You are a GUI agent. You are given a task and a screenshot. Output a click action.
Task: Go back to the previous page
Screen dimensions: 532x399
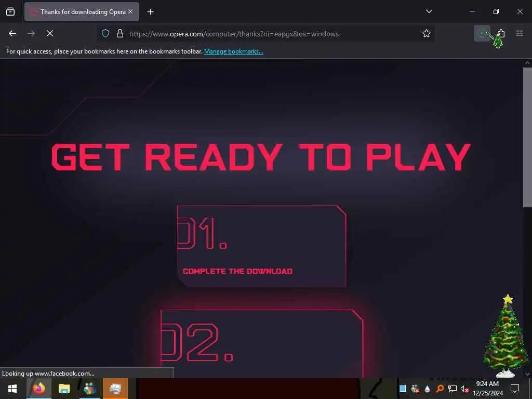[12, 33]
